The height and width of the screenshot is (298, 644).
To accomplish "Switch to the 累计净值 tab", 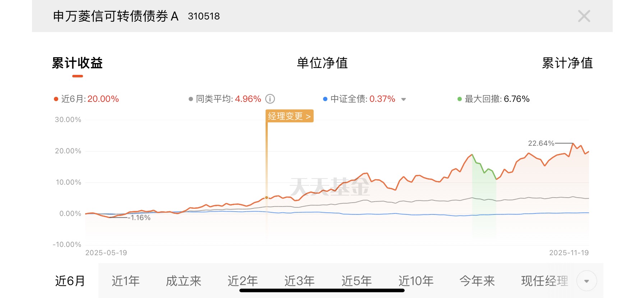I will pyautogui.click(x=567, y=63).
